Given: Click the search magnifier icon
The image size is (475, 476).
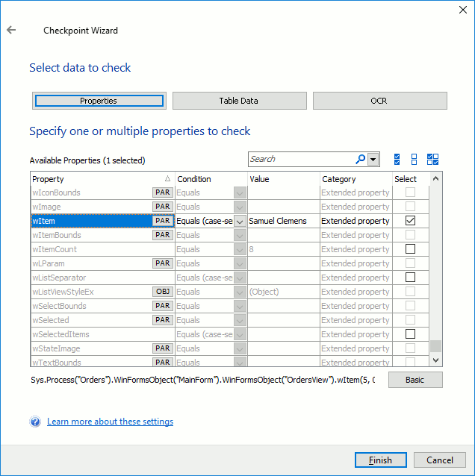Looking at the screenshot, I should point(360,159).
